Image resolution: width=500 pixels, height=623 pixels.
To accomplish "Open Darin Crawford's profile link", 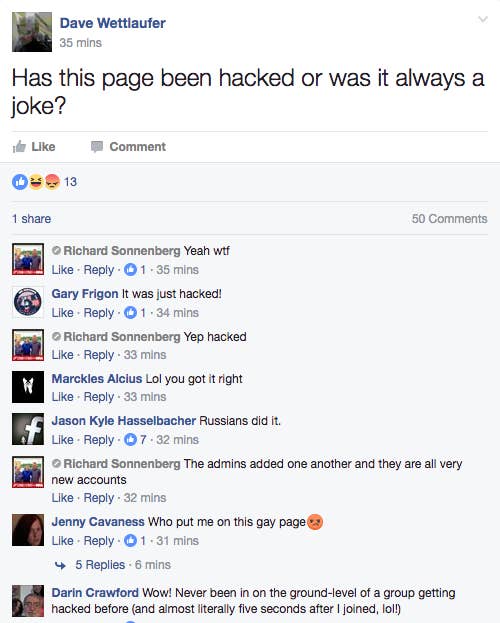I will (95, 592).
